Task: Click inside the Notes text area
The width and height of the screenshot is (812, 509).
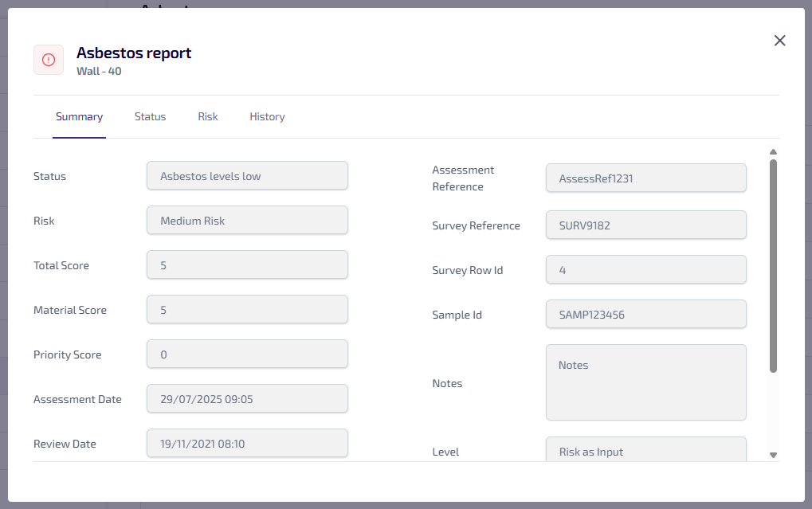Action: coord(645,382)
